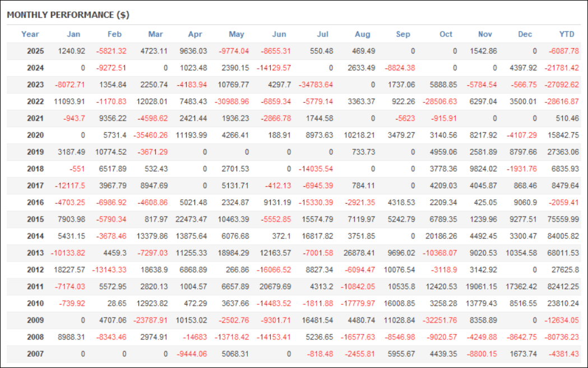Viewport: 588px width, 368px height.
Task: Select the Jan column header
Action: (73, 34)
